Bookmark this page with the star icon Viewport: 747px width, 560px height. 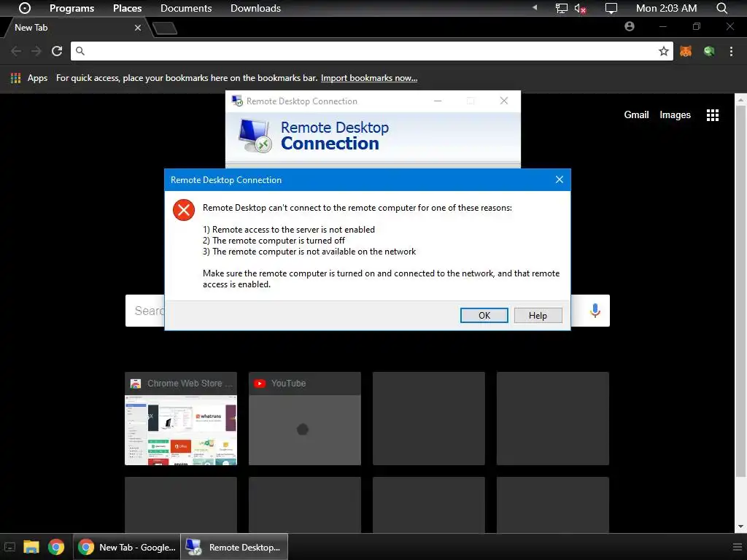tap(663, 51)
